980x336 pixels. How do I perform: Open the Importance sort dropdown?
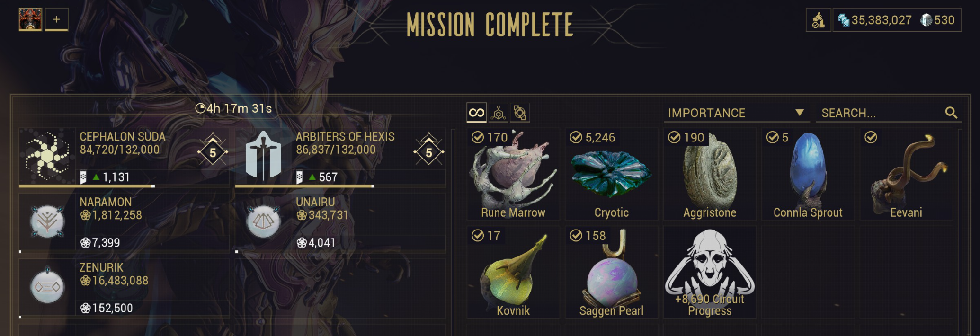[736, 113]
